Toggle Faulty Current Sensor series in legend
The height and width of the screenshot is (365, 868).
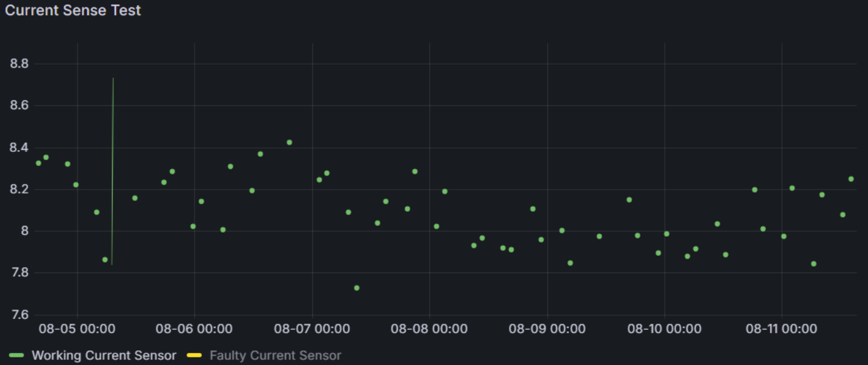coord(275,355)
